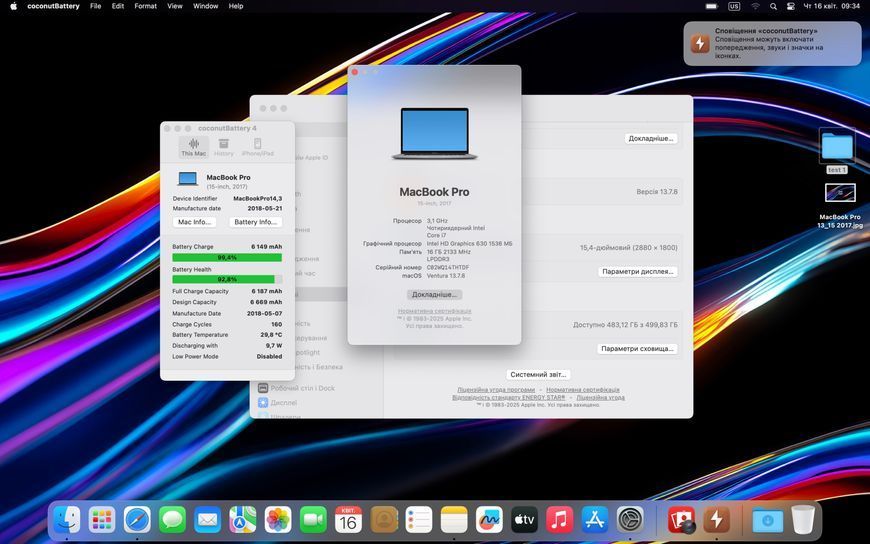Open Нормативна сертифікація link in About window
Image resolution: width=870 pixels, height=544 pixels.
pos(434,311)
